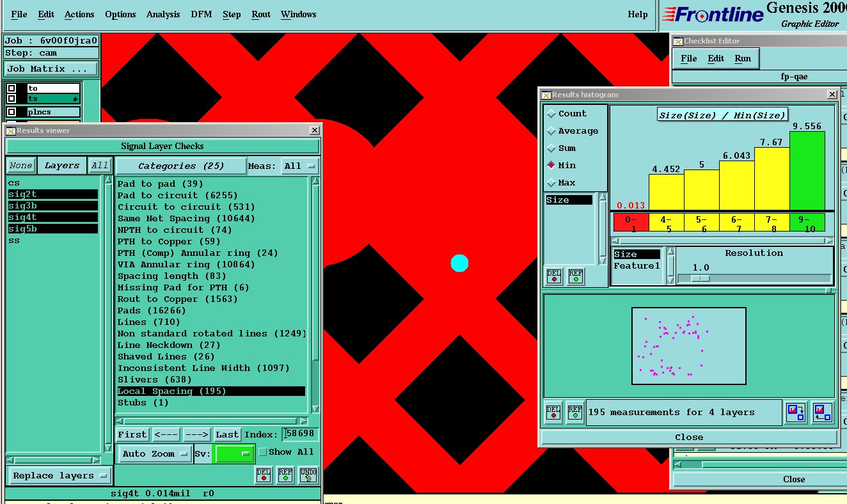Open the Help menu

tap(638, 14)
